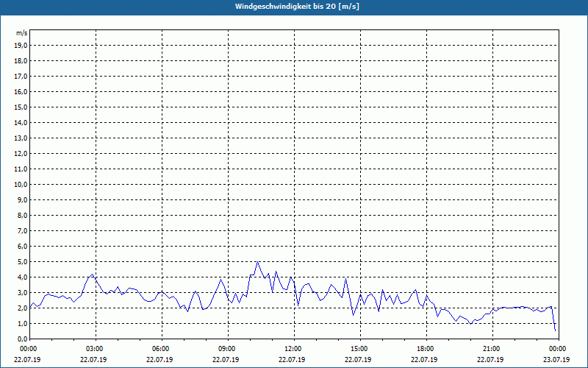Click the 3,0 y-axis label
Image resolution: width=588 pixels, height=368 pixels.
coord(22,292)
